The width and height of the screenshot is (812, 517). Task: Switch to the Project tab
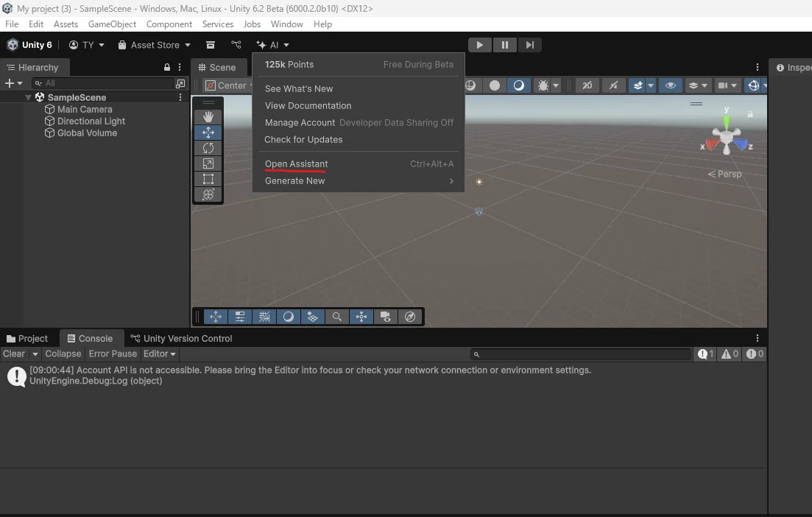[27, 338]
